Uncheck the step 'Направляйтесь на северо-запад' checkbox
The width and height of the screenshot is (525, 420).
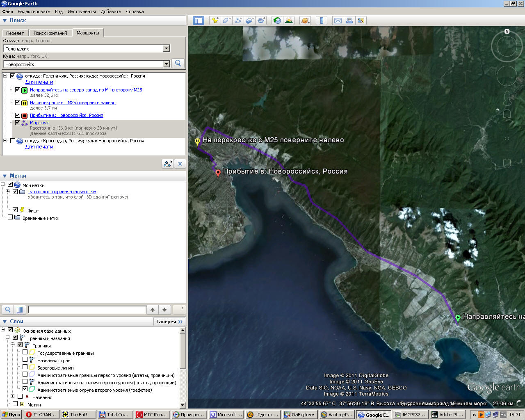(x=18, y=90)
